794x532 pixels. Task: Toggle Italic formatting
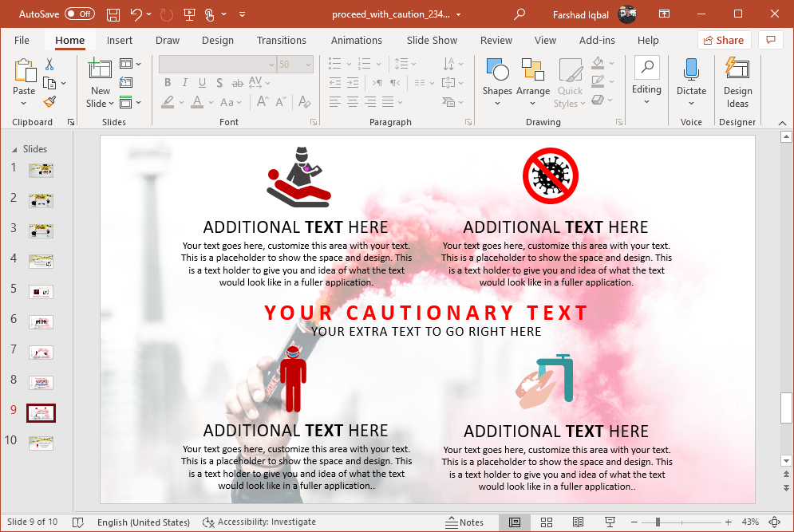pos(183,83)
